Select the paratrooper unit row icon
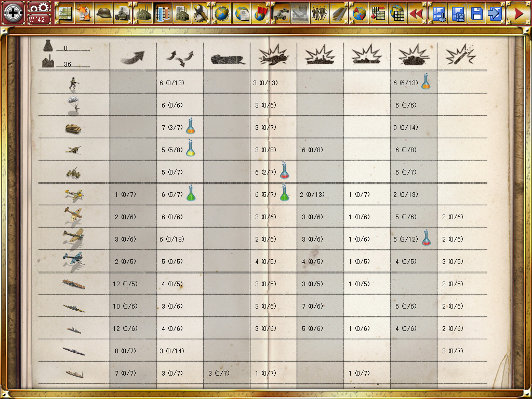Screen dimensions: 532x399 tap(74, 104)
